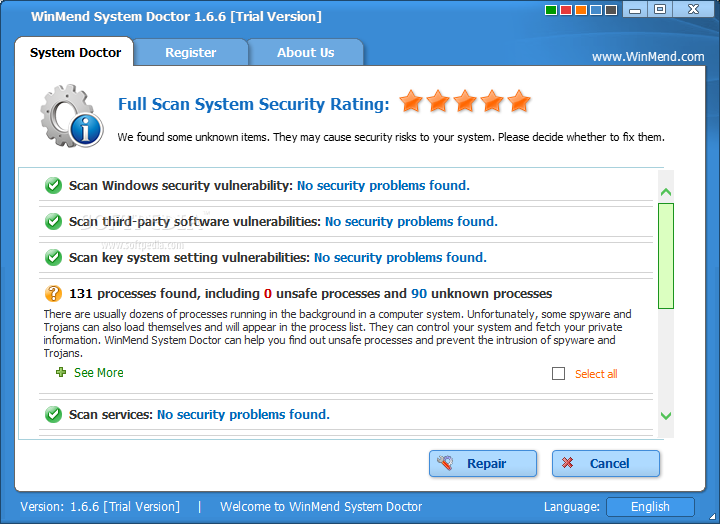Viewport: 720px width, 524px height.
Task: Select the dark gray theme color swatch
Action: 611,10
